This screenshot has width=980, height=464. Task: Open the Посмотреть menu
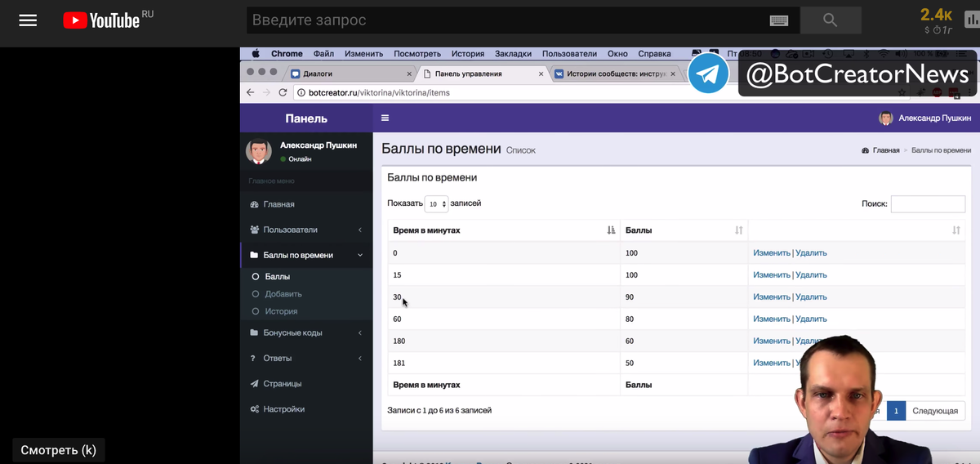pyautogui.click(x=417, y=54)
